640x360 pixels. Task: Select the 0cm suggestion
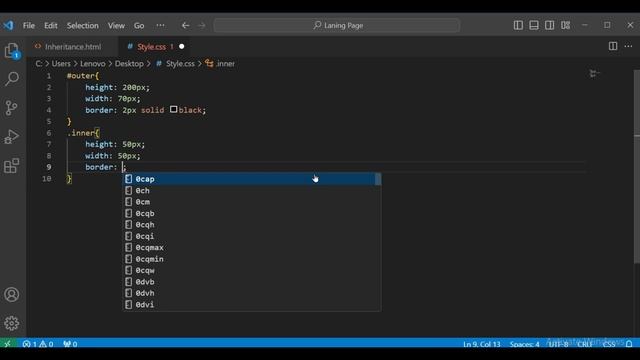click(252, 202)
